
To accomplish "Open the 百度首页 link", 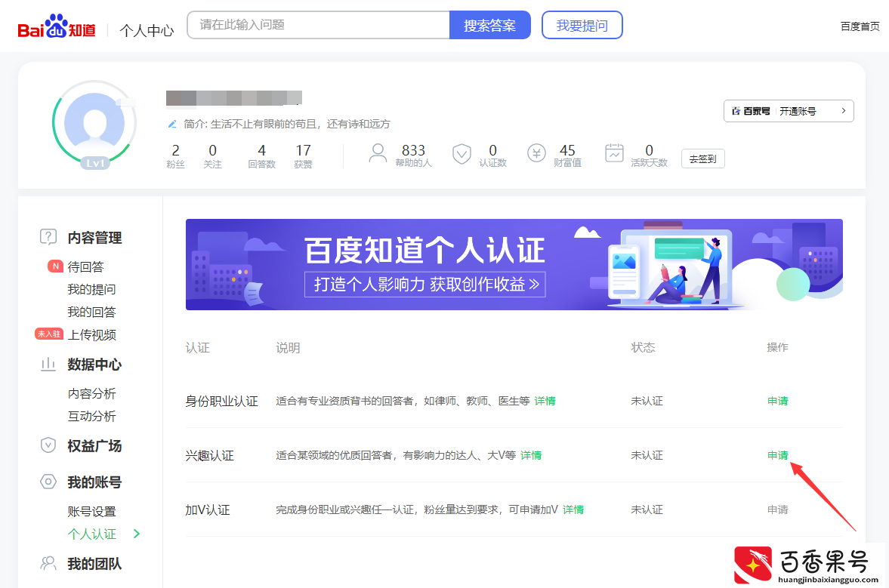I will (x=860, y=26).
